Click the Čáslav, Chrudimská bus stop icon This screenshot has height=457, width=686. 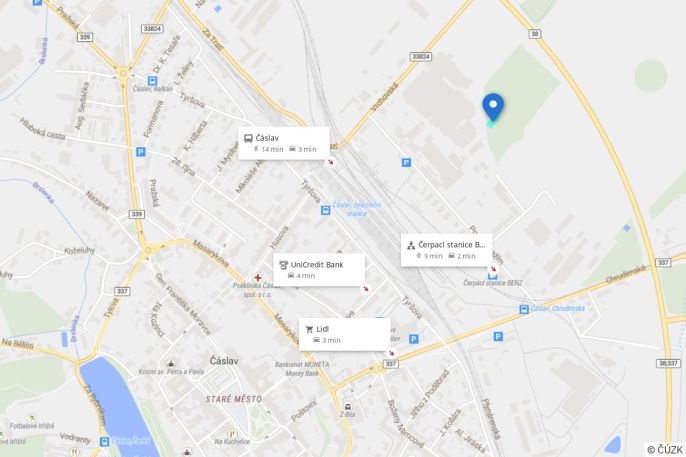pyautogui.click(x=524, y=309)
